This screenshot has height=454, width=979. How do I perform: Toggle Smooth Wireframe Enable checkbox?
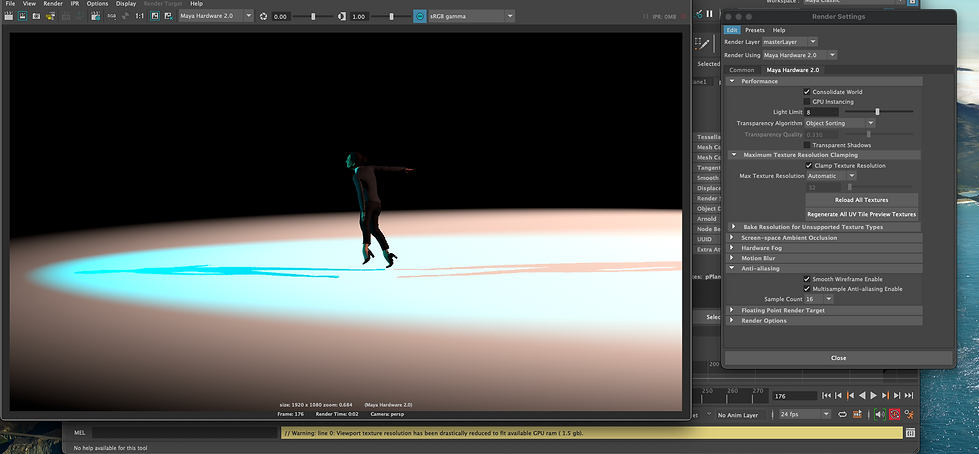point(807,279)
